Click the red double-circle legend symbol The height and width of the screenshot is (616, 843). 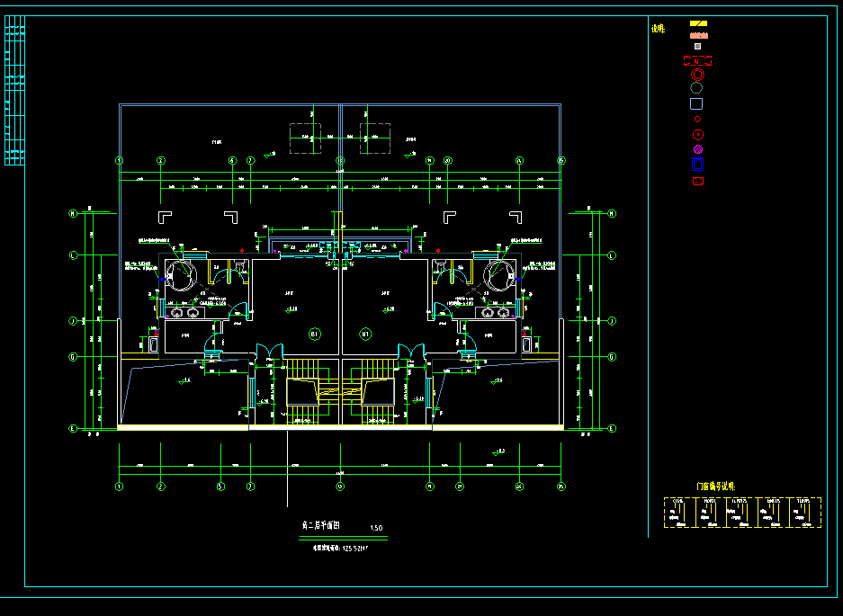tap(697, 75)
